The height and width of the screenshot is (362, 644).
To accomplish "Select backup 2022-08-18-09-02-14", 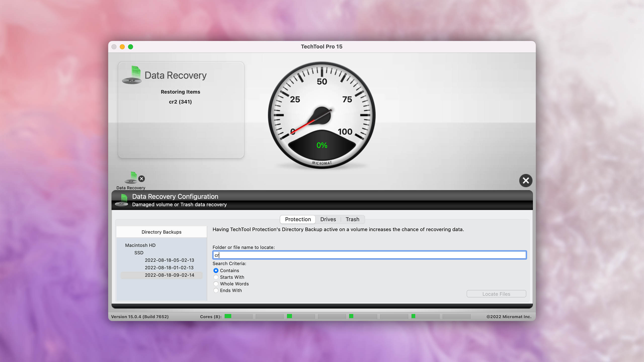I will click(x=162, y=275).
